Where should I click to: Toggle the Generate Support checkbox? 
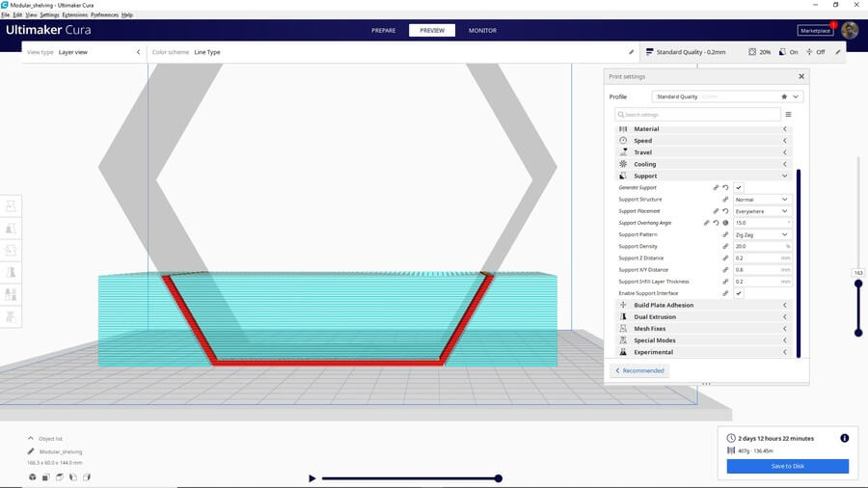click(739, 188)
